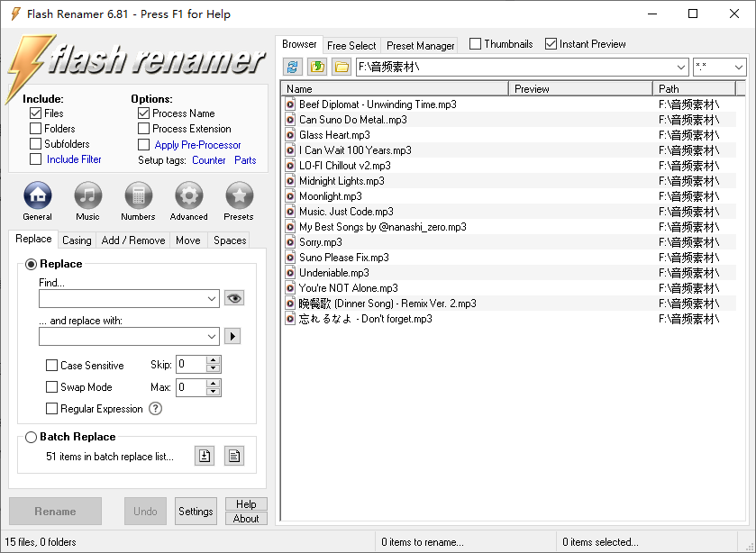Switch to the Casing tab

click(x=77, y=240)
